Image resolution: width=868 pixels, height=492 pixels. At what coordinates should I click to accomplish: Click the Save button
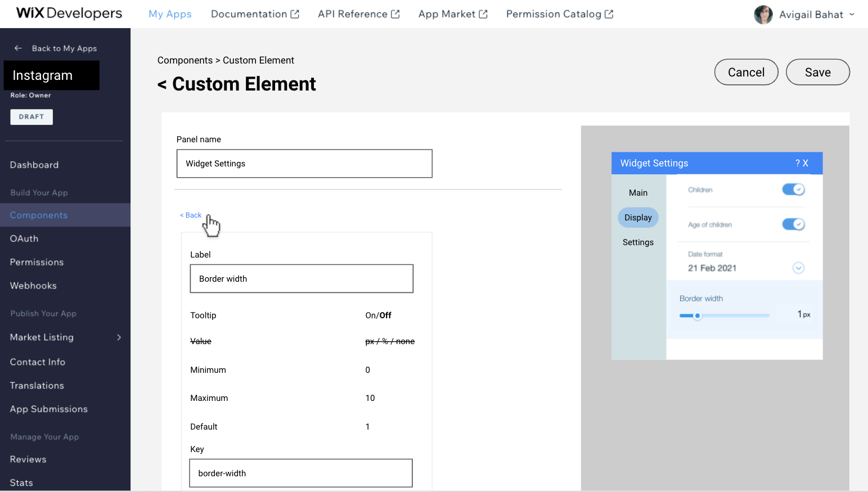click(817, 72)
